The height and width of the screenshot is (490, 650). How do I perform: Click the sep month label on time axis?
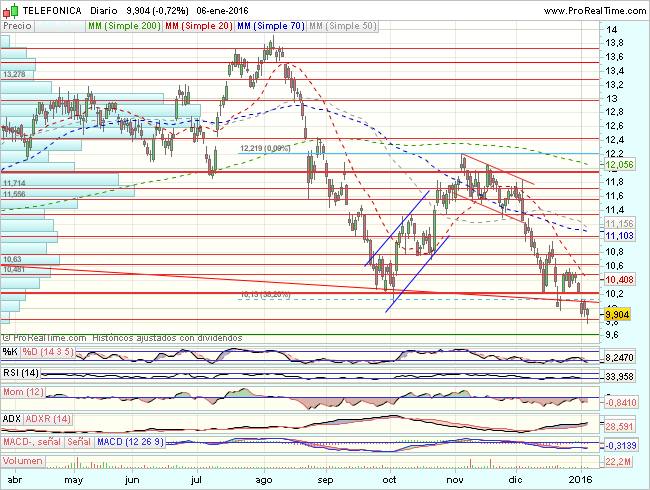[325, 480]
